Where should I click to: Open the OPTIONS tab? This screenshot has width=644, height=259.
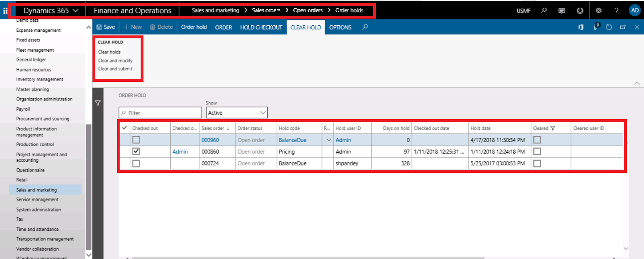point(340,27)
